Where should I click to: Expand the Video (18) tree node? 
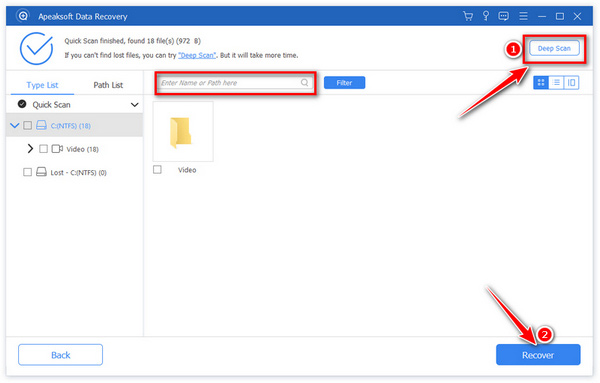[x=30, y=148]
